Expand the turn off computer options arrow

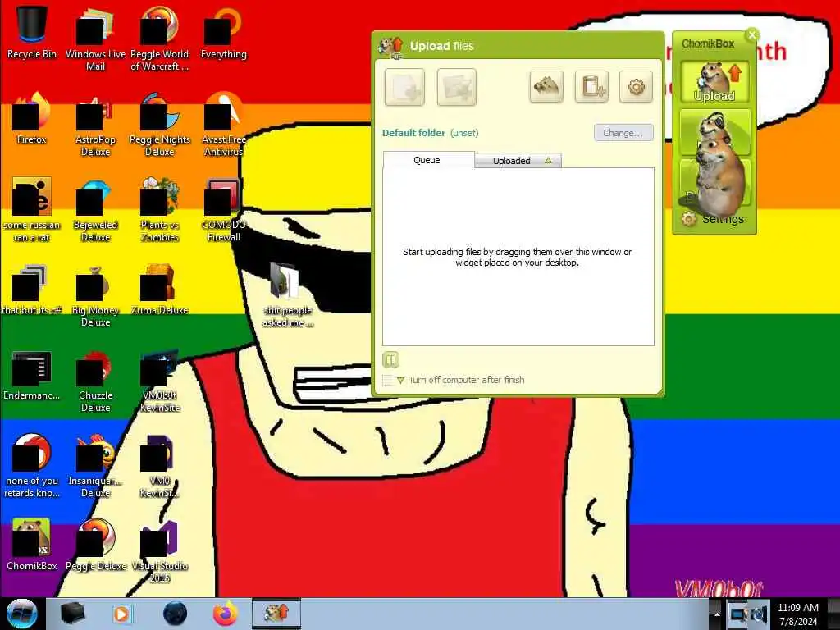click(400, 380)
